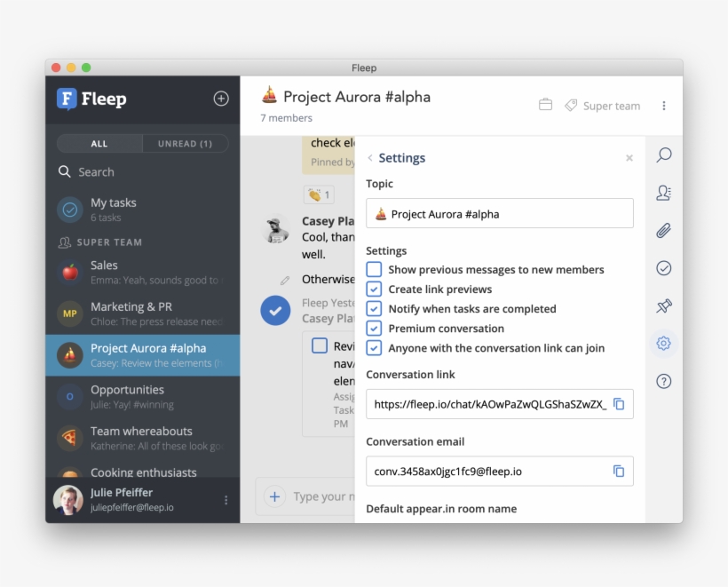The image size is (728, 587).
Task: Click the Type your message input
Action: point(324,497)
